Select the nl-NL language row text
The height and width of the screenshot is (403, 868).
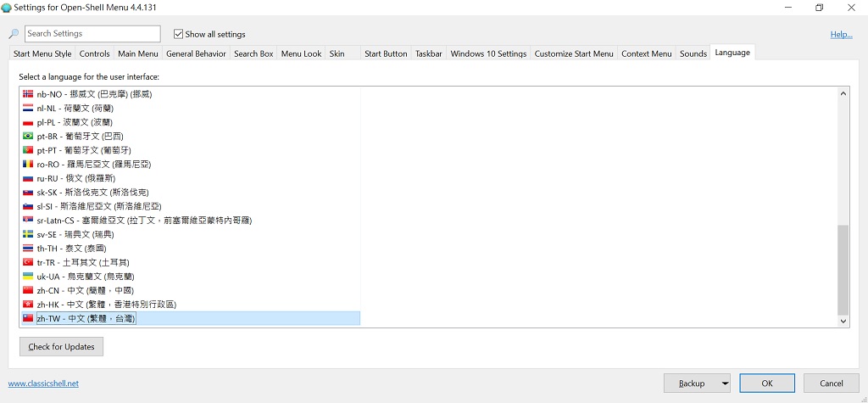(x=75, y=108)
